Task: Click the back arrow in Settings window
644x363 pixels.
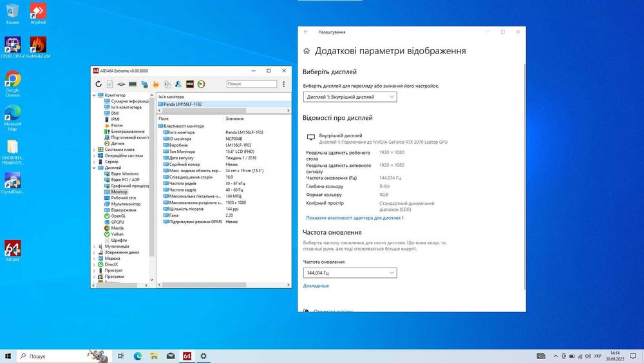Action: pyautogui.click(x=306, y=32)
